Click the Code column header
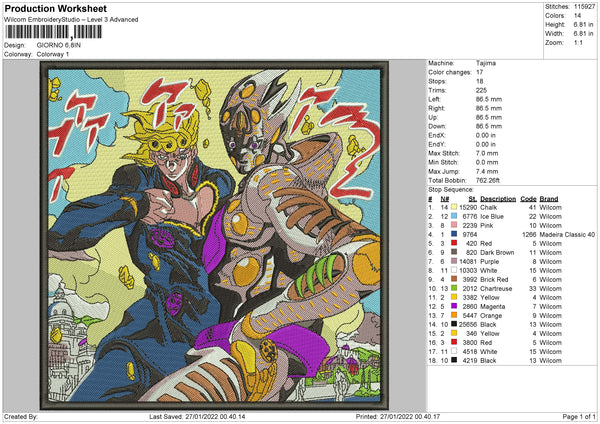600x424 pixels. click(528, 199)
